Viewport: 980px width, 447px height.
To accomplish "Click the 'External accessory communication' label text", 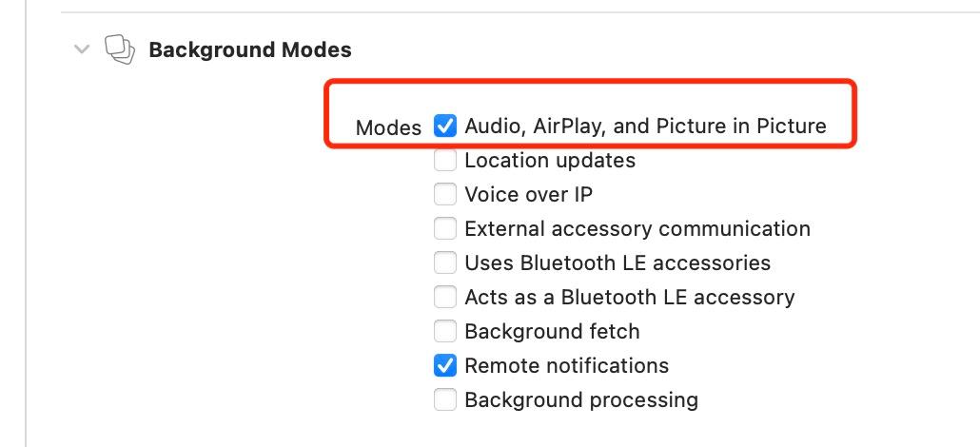I will point(637,228).
